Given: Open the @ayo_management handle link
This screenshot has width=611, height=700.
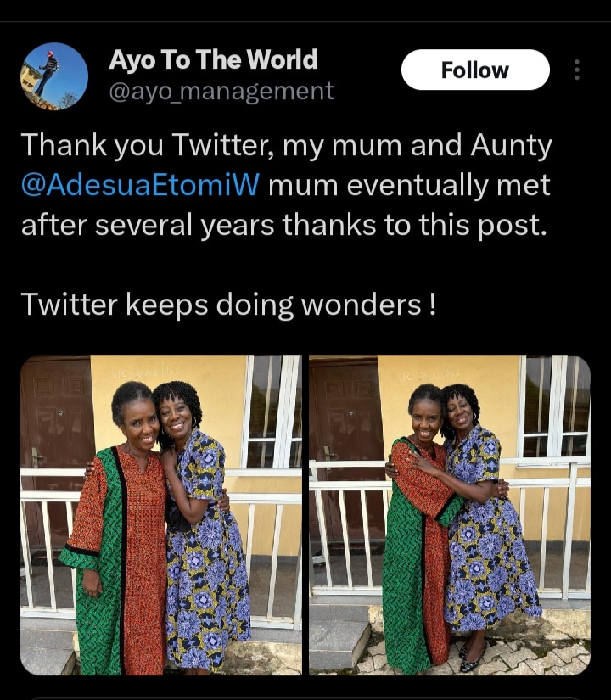Looking at the screenshot, I should (x=221, y=91).
